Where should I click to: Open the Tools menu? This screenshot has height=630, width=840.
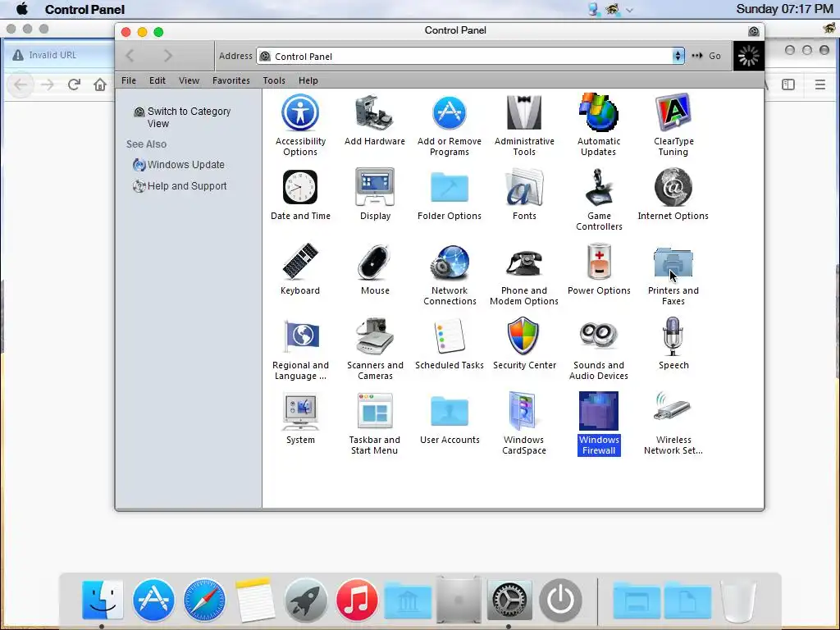[x=274, y=80]
